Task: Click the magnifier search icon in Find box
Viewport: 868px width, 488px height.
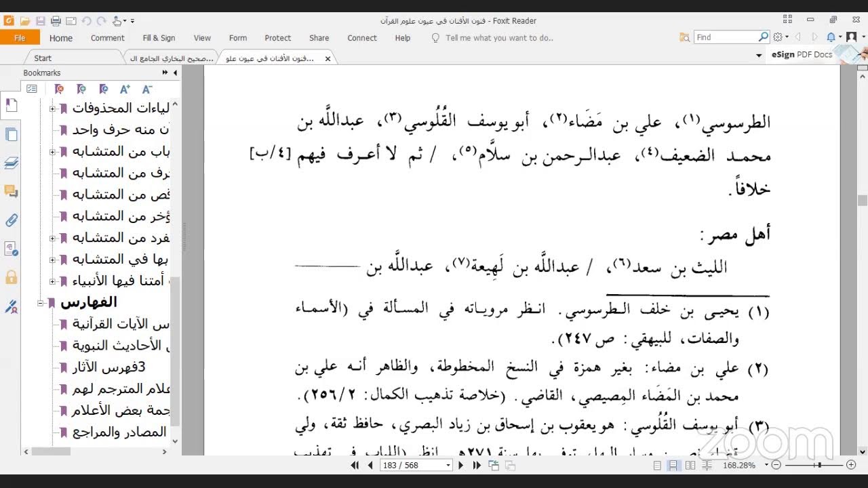Action: pos(764,37)
